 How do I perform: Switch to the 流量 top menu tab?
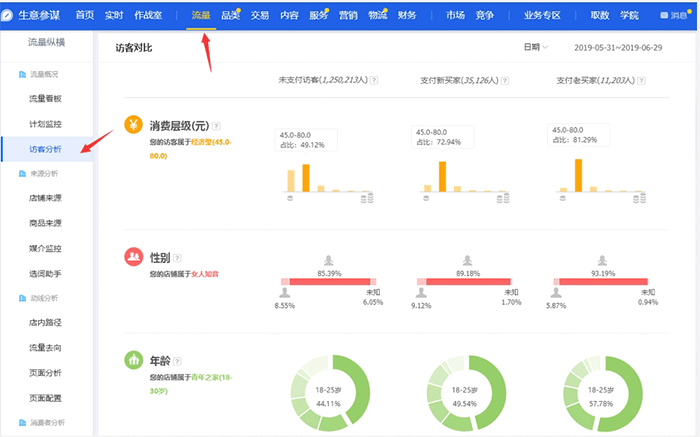pos(201,15)
